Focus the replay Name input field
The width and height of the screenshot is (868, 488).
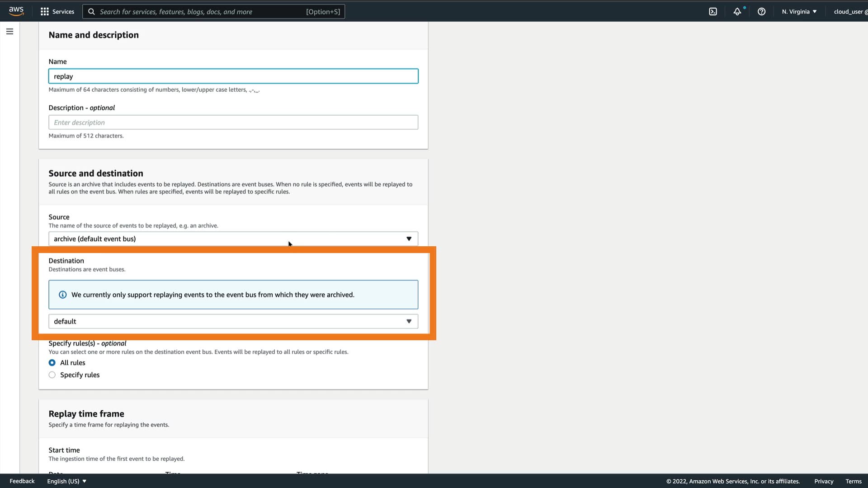[233, 76]
